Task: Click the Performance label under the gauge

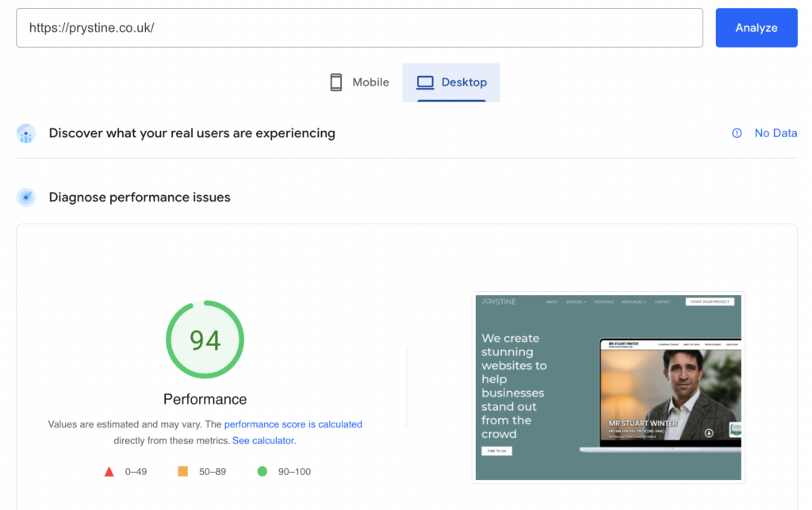Action: coord(205,399)
